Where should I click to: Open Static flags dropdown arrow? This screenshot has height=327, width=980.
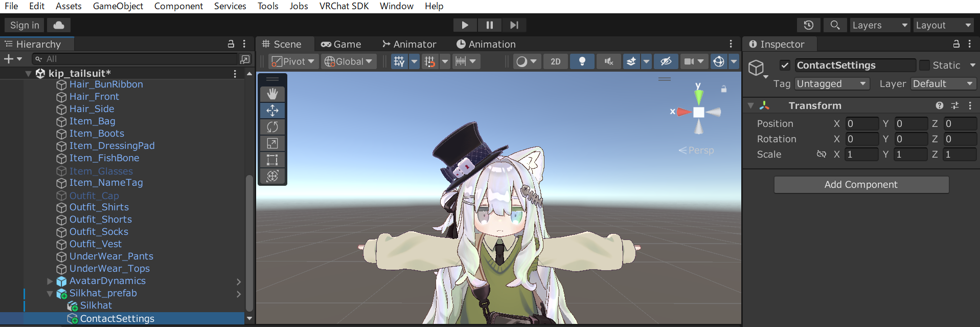click(x=972, y=66)
